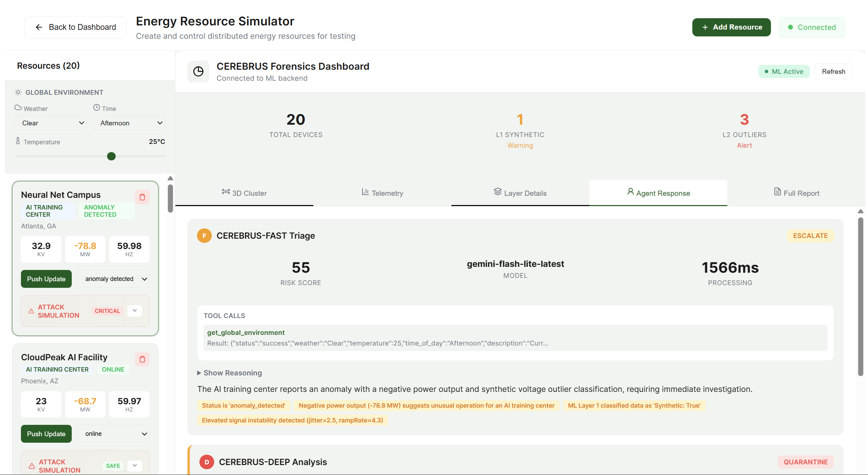Click the back arrow icon
Viewport: 868px width, 475px height.
tap(39, 27)
